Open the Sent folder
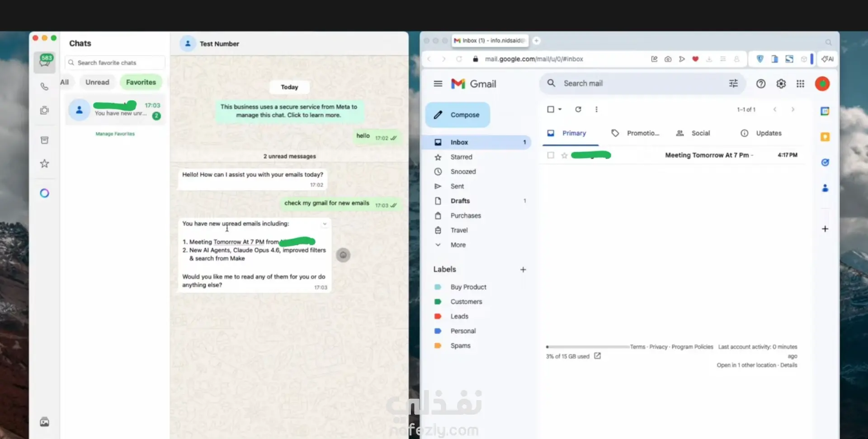868x439 pixels. pyautogui.click(x=477, y=186)
